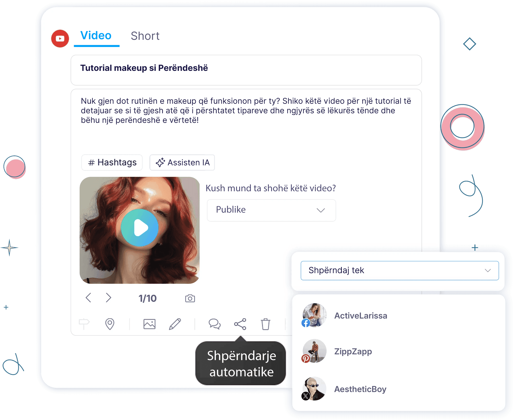Switch to the Short tab
This screenshot has height=420, width=514.
[x=145, y=36]
